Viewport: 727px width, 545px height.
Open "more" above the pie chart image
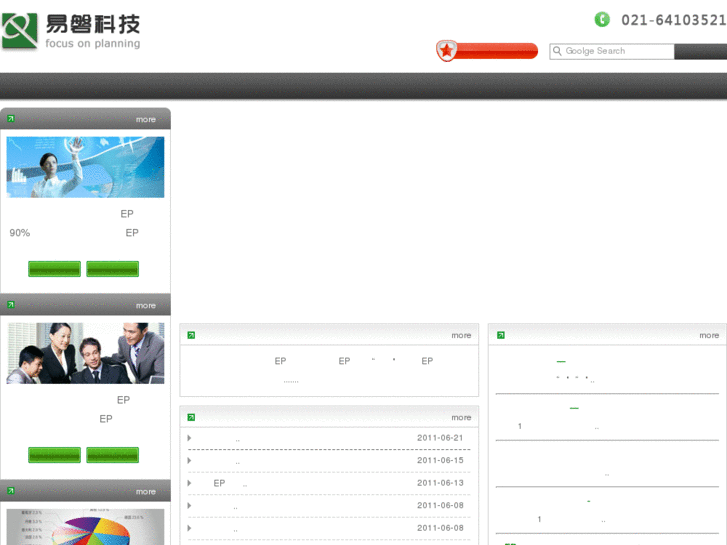(x=146, y=492)
